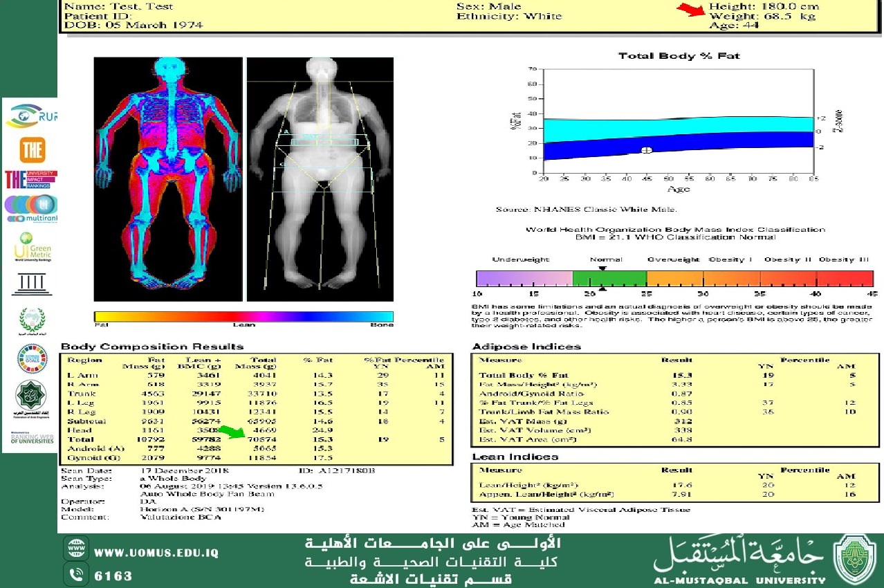Screen dimensions: 884x588
Task: Click the 'DOB: 05 March 1974' text
Action: pyautogui.click(x=133, y=25)
